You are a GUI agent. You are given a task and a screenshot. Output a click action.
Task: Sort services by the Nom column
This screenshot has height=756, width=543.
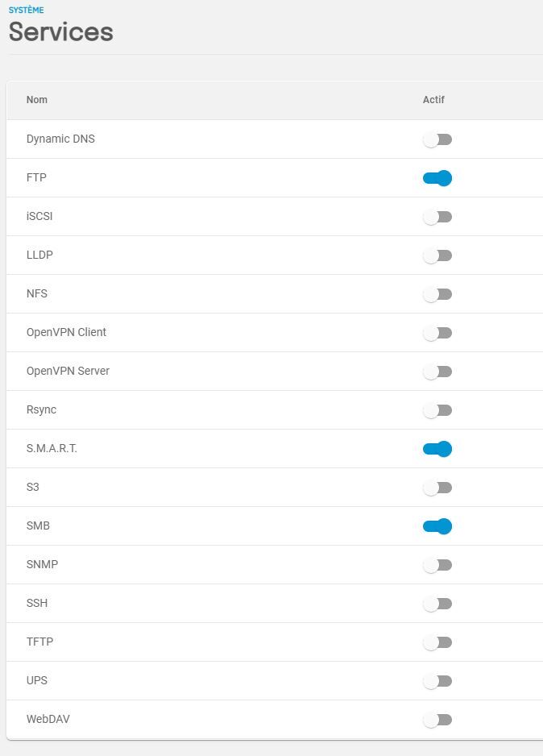(x=37, y=100)
